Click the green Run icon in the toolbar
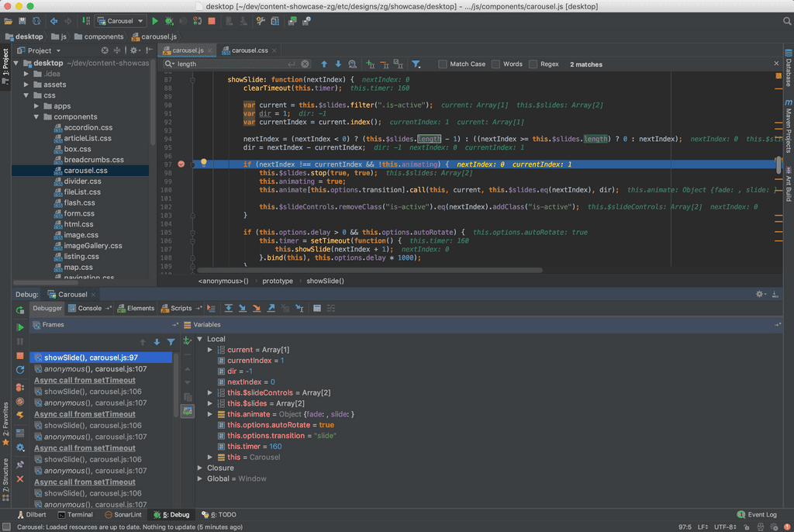The height and width of the screenshot is (532, 794). pos(155,21)
